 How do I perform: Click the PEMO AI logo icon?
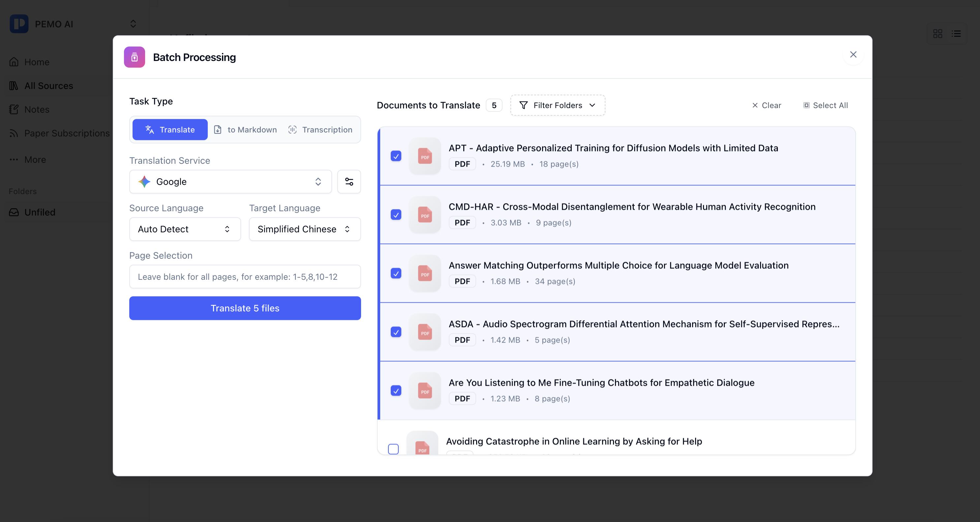[x=19, y=24]
